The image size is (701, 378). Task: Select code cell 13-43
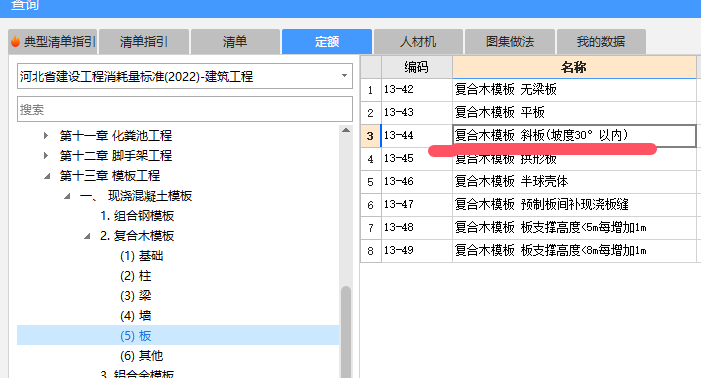(x=417, y=113)
